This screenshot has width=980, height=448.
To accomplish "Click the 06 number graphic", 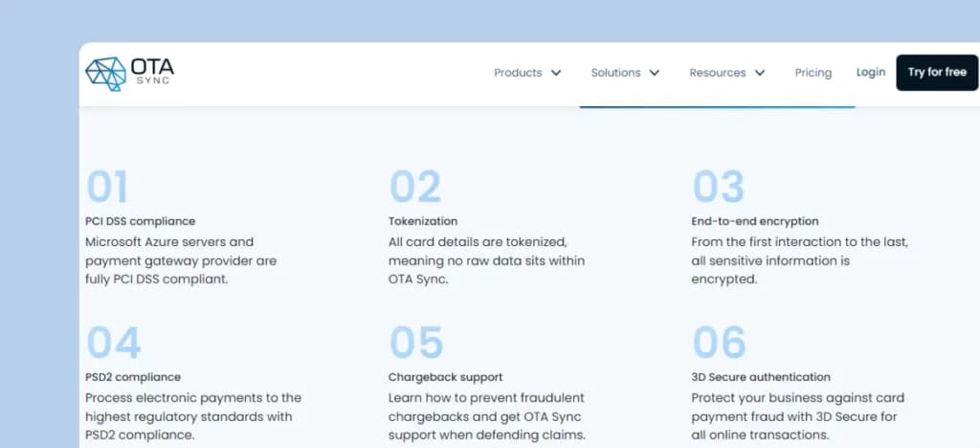I will [x=719, y=343].
